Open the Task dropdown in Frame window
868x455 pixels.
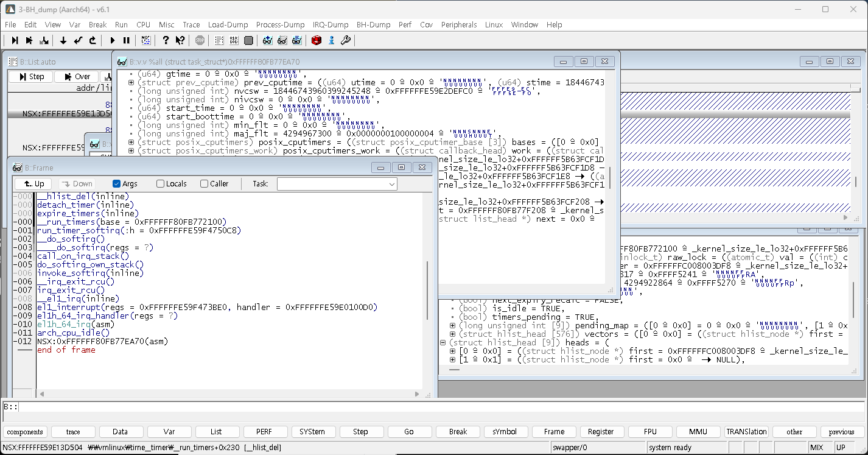click(x=391, y=184)
